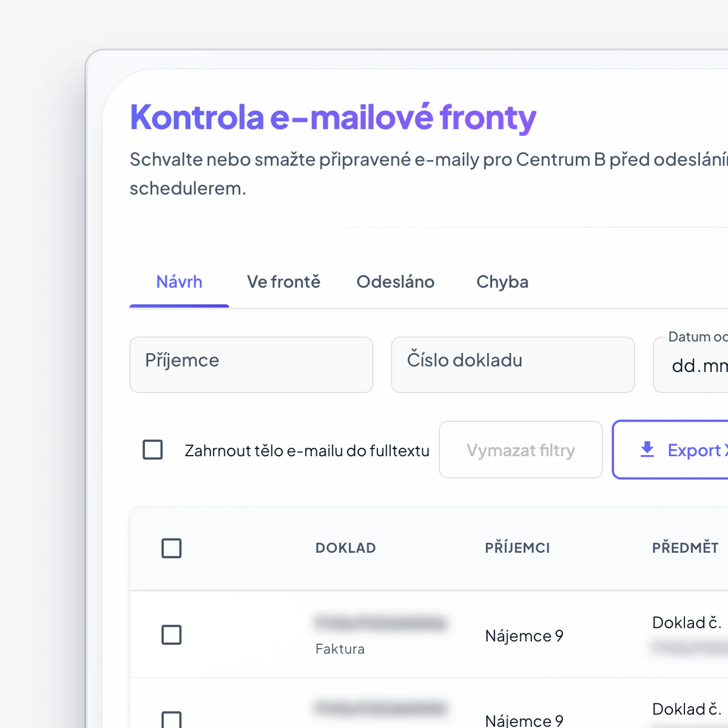Screen dimensions: 728x728
Task: Check the first Faktura row checkbox
Action: coord(172,635)
